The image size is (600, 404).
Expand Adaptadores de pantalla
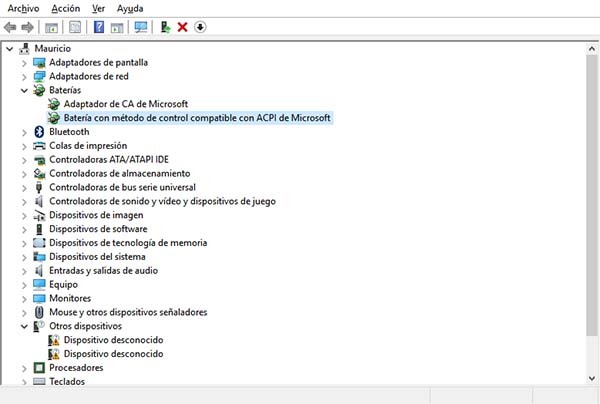tap(24, 63)
